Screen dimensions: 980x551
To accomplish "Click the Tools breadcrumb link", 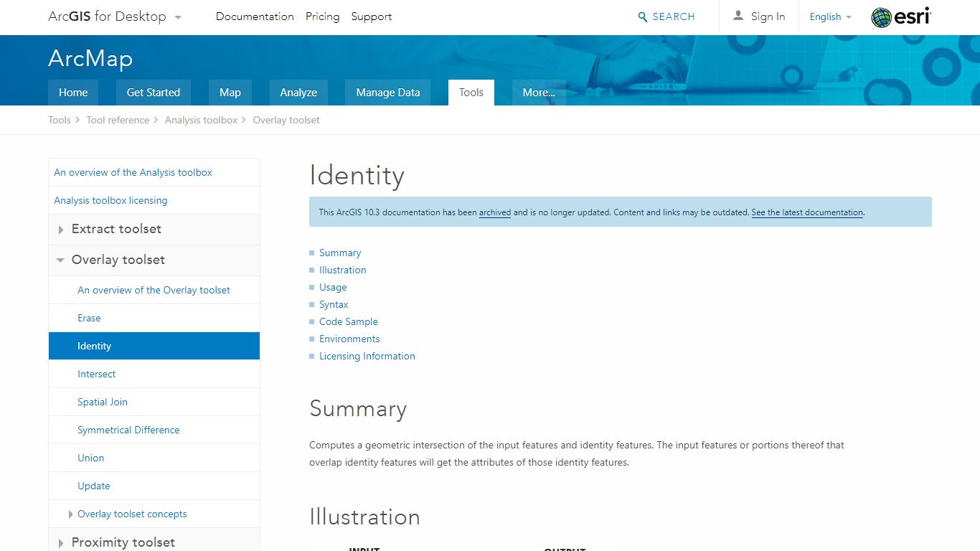I will click(60, 120).
